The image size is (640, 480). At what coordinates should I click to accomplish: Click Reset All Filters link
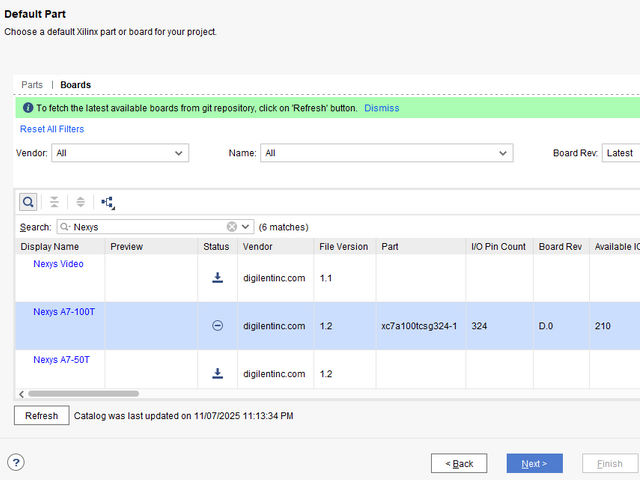tap(52, 129)
